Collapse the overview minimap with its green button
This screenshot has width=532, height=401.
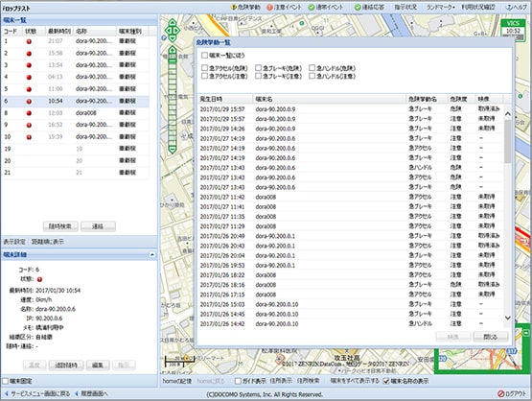[526, 333]
